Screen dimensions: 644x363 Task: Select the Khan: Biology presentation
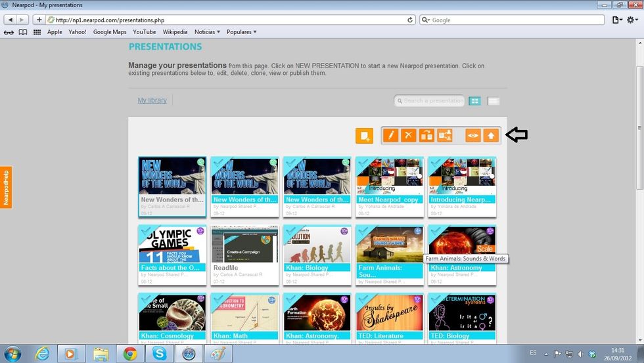pyautogui.click(x=317, y=255)
